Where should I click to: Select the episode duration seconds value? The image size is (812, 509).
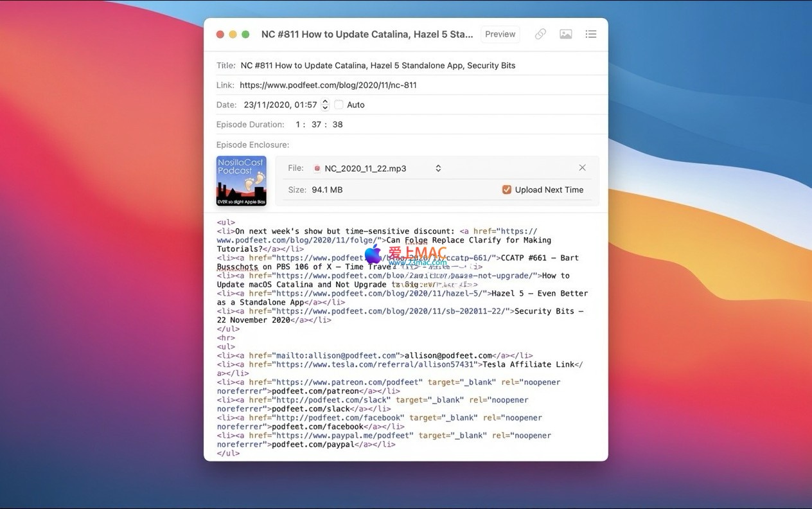coord(337,125)
